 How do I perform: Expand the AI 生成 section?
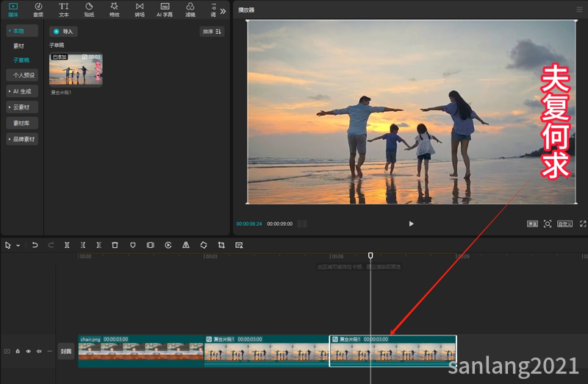point(22,91)
